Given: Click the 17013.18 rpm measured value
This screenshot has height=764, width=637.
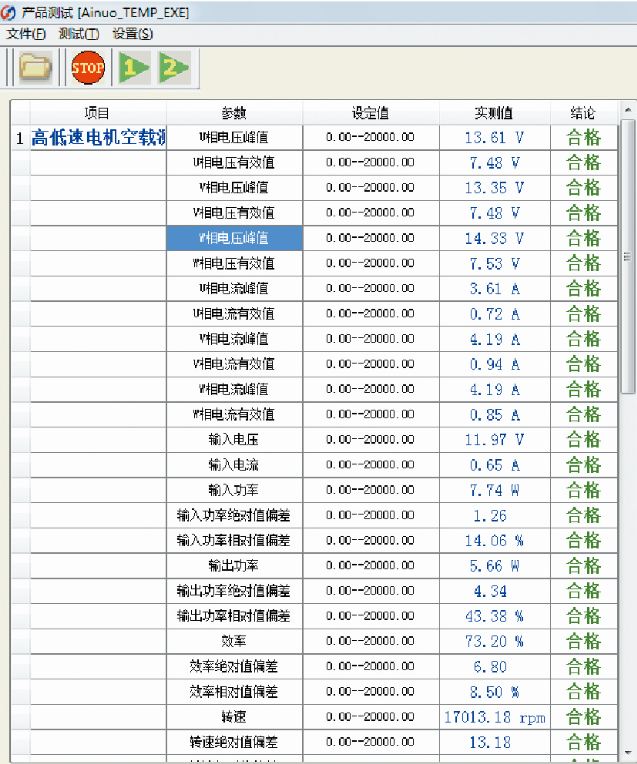Looking at the screenshot, I should point(494,717).
